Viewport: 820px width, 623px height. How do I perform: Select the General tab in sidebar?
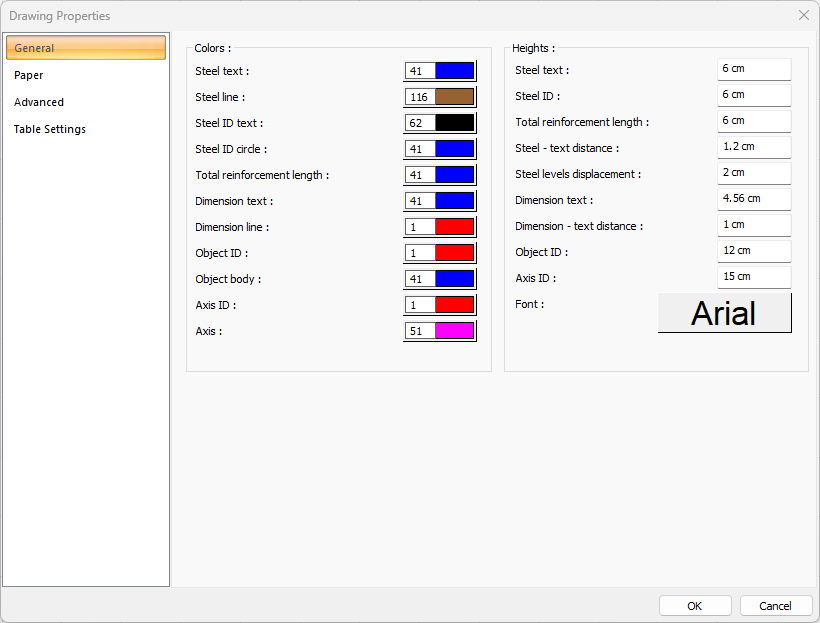[86, 48]
